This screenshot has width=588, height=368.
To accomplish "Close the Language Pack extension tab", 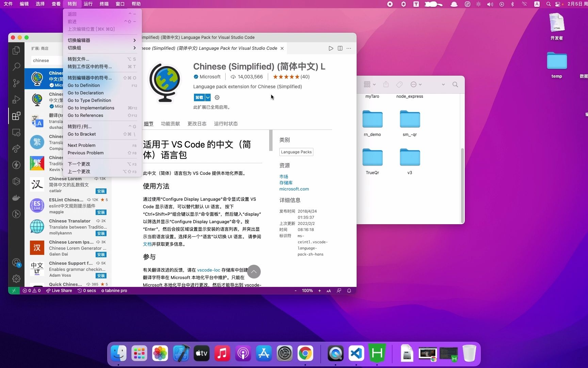I will [x=282, y=48].
